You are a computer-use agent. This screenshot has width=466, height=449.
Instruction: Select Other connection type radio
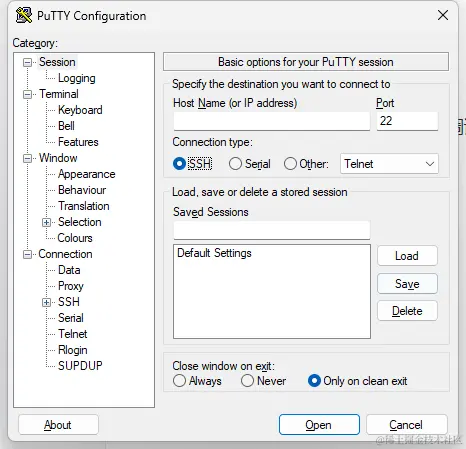pyautogui.click(x=290, y=164)
